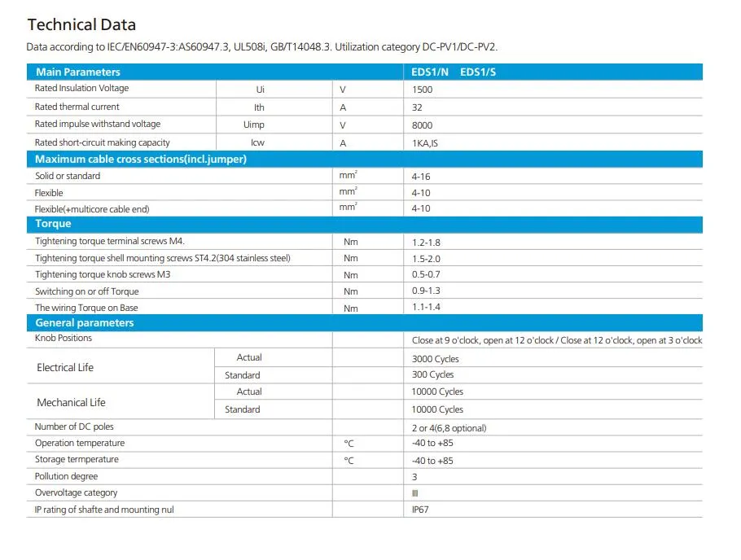Click the 'Mechanical Life' row label
This screenshot has width=741, height=560.
71,403
